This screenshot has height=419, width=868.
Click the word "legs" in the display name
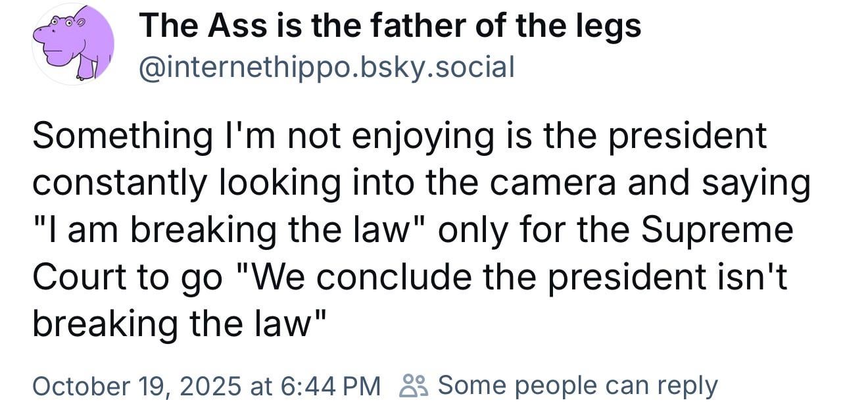coord(612,27)
